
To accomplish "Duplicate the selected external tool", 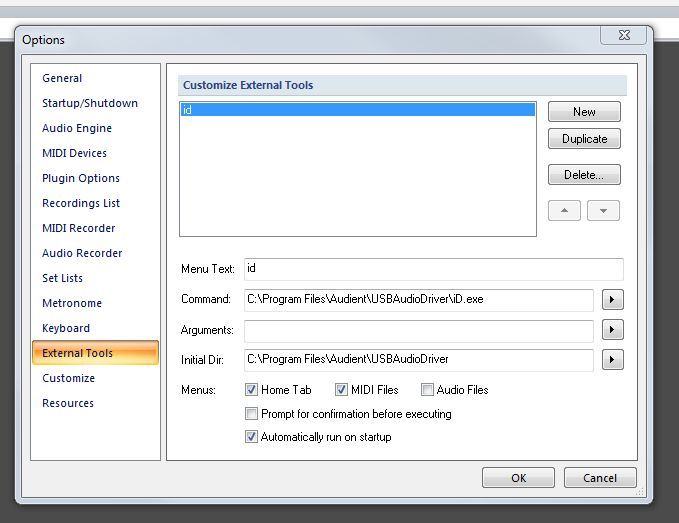I will tap(584, 139).
